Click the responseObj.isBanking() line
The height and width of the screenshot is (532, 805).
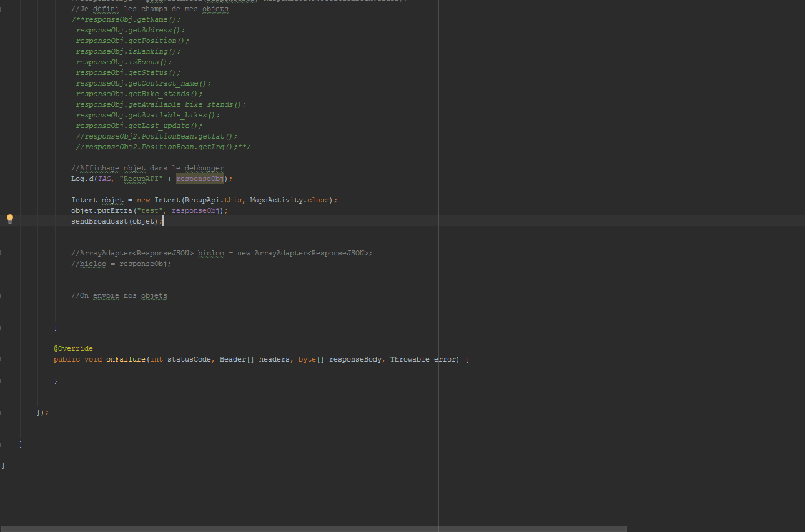128,52
